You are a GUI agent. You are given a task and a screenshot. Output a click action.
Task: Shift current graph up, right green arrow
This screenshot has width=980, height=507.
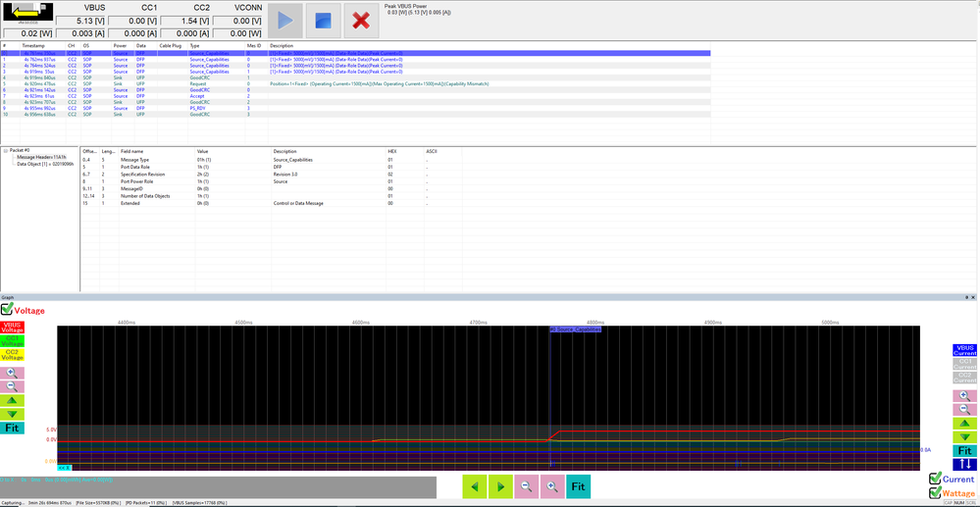click(x=964, y=423)
